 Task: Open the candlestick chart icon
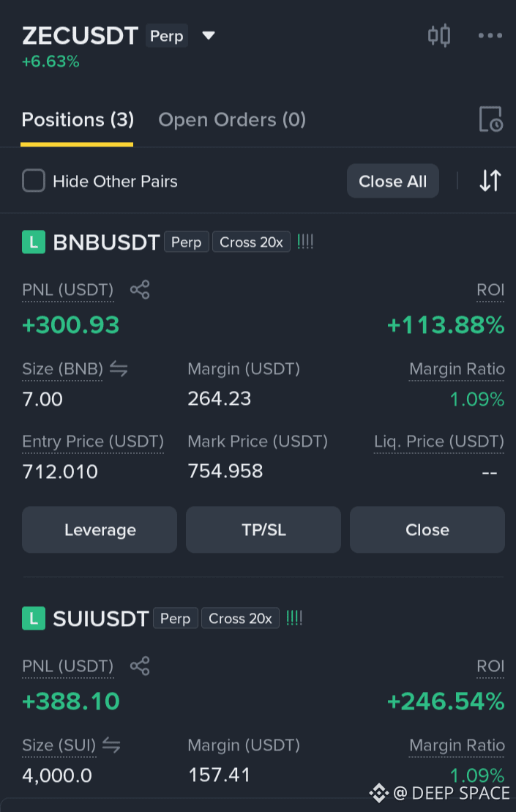[x=439, y=36]
